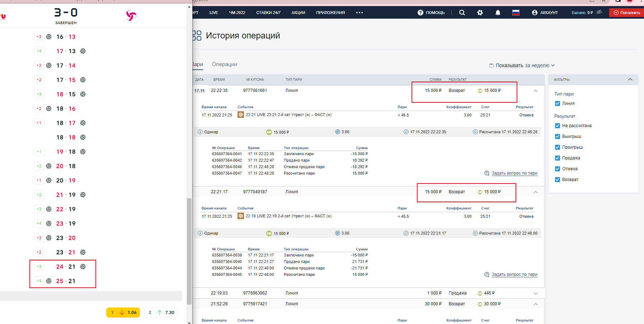The width and height of the screenshot is (644, 324).
Task: Open the three-dots more menu
Action: click(359, 13)
